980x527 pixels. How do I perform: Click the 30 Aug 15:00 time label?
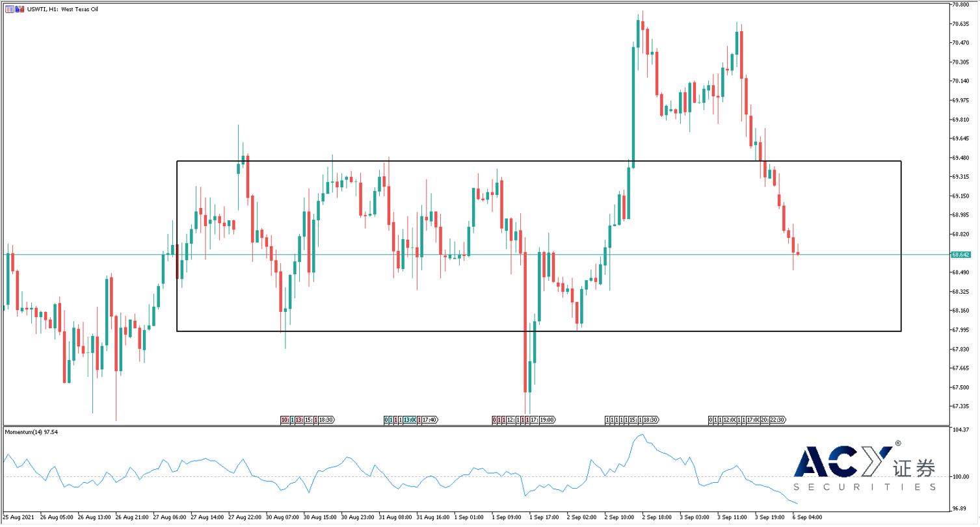coord(320,518)
